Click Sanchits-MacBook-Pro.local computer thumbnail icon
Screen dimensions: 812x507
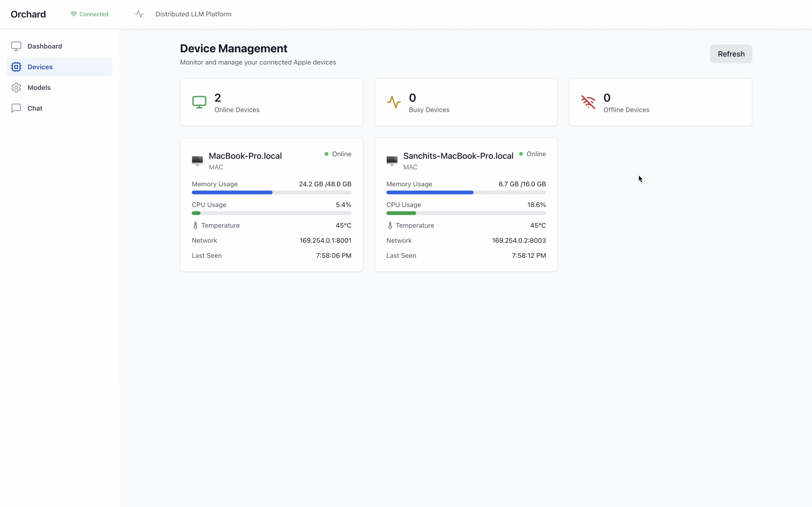(x=392, y=161)
